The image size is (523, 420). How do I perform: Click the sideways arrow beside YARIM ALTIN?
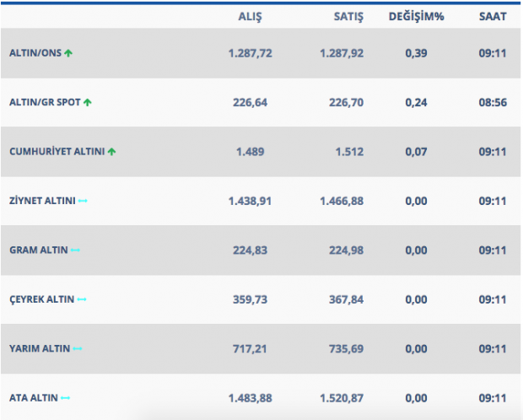[x=78, y=348]
